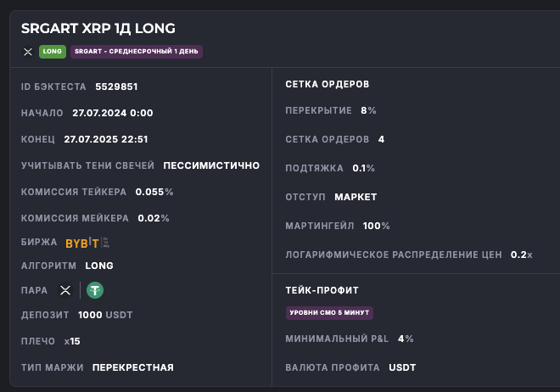Select the backtest ID number 5529851
The height and width of the screenshot is (392, 560).
(x=116, y=87)
